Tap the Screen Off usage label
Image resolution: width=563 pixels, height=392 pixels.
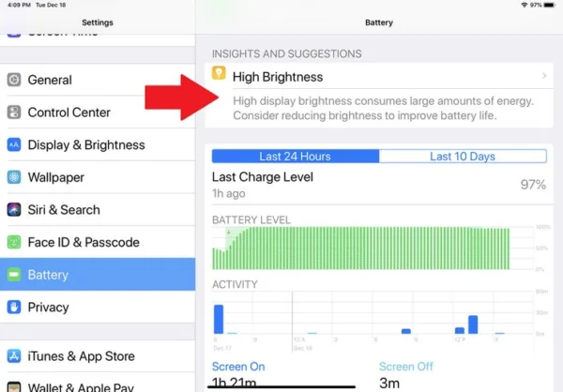tap(406, 367)
